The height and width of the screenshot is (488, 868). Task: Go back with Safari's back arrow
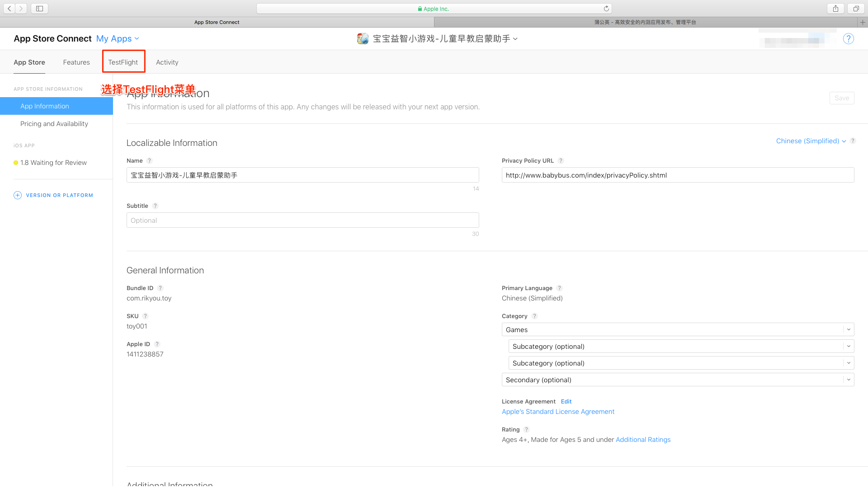point(9,9)
